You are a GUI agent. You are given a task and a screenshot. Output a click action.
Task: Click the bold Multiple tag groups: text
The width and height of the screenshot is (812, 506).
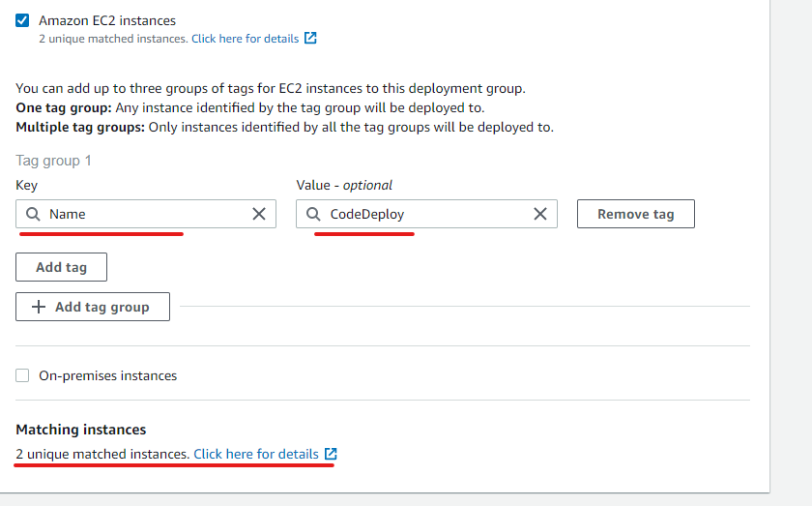[80, 127]
